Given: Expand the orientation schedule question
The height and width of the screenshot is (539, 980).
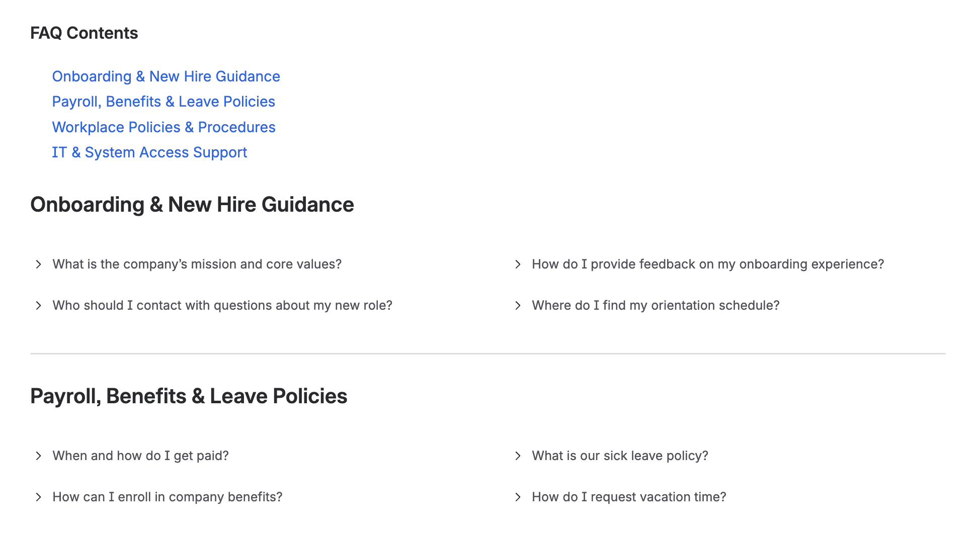Looking at the screenshot, I should pyautogui.click(x=655, y=305).
